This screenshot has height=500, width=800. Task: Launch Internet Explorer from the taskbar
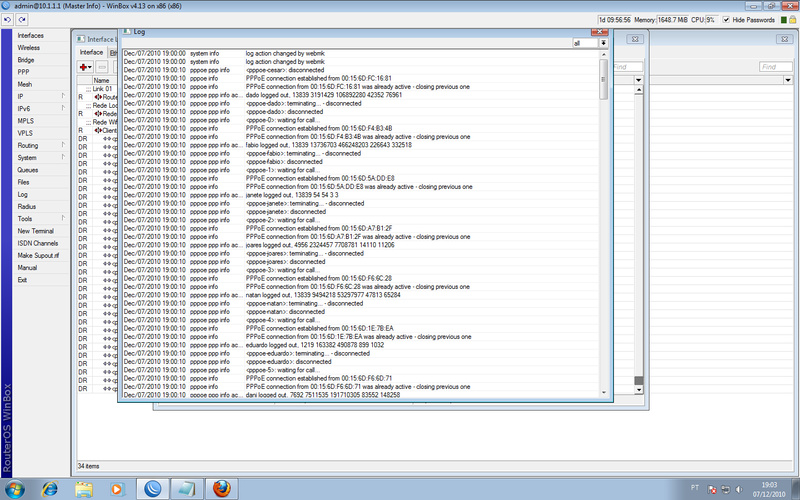pos(49,489)
